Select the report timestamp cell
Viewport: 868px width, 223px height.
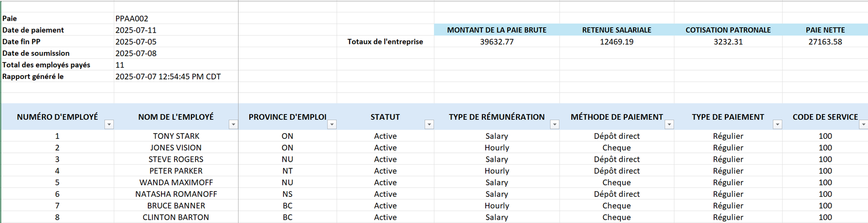tap(168, 77)
